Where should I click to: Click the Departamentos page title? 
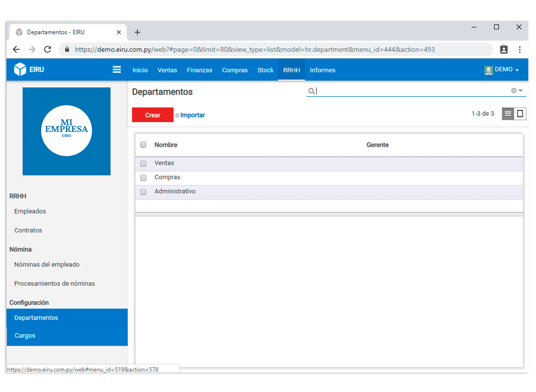162,92
